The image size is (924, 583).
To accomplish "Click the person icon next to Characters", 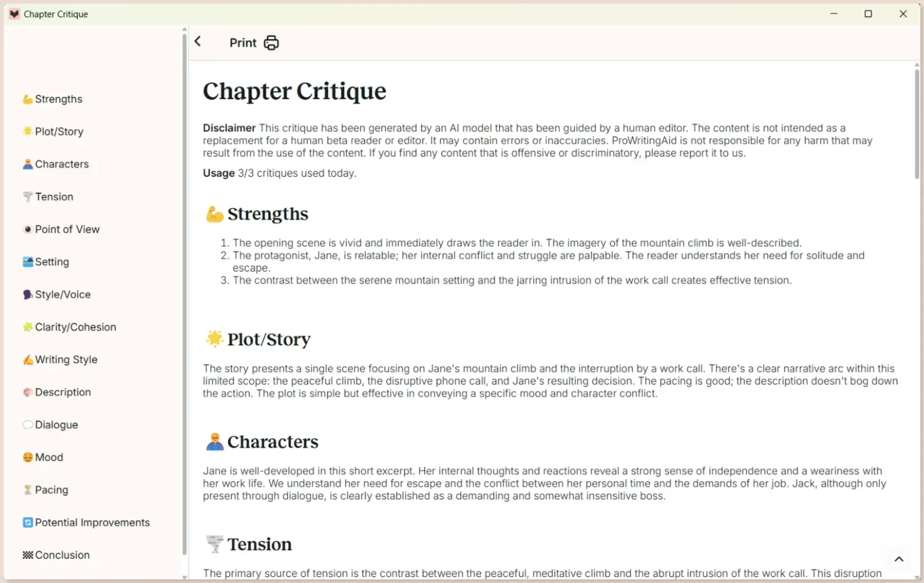I will (28, 164).
